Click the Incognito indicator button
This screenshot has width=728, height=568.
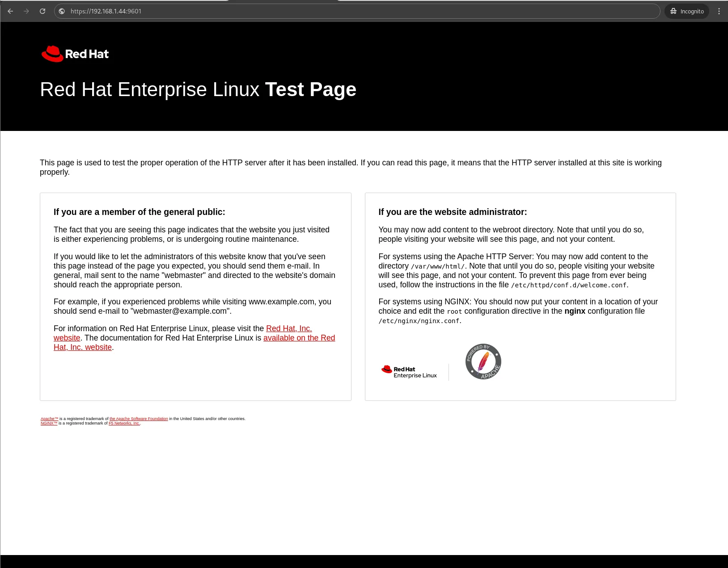[687, 11]
